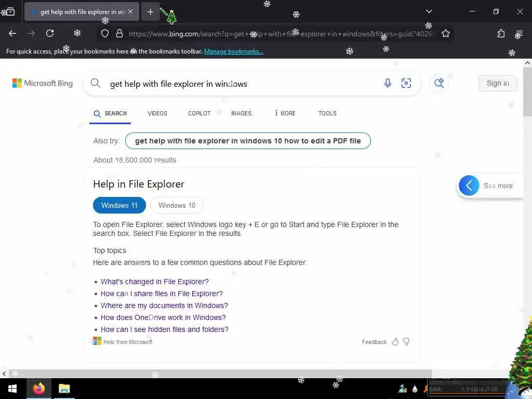Open How does OneDrive work link

[163, 317]
